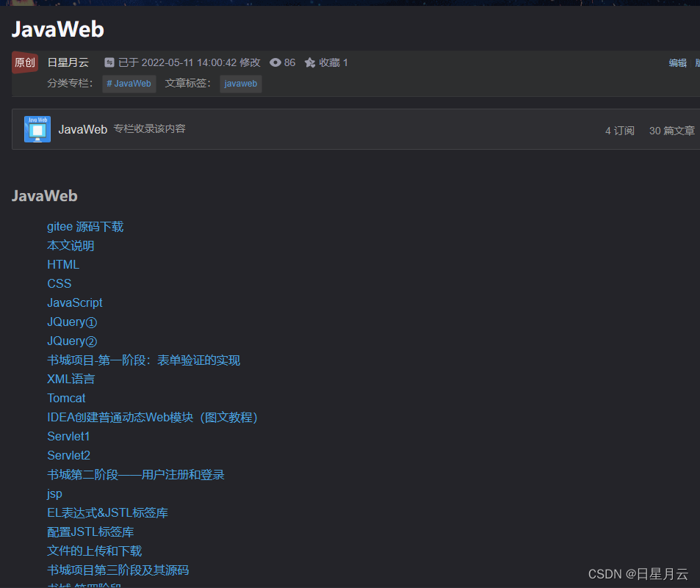Open the 本文说明 link
Screen dimensions: 700x588
(71, 246)
